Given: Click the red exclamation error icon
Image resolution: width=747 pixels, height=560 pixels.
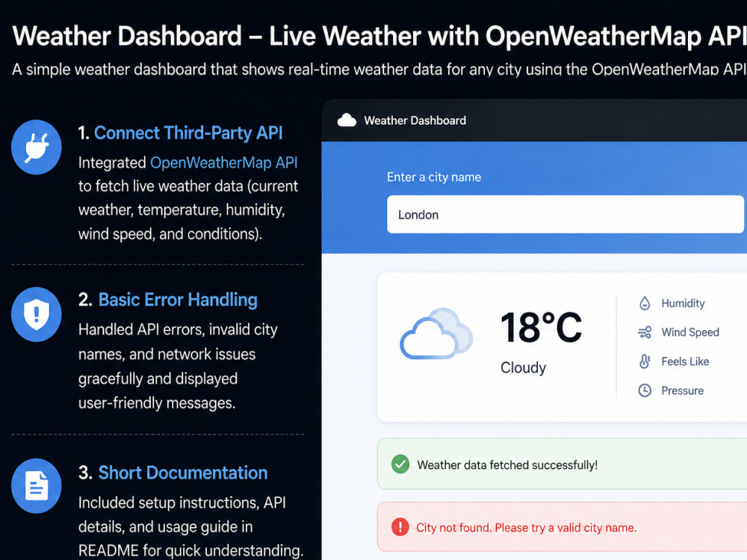Looking at the screenshot, I should pos(400,526).
